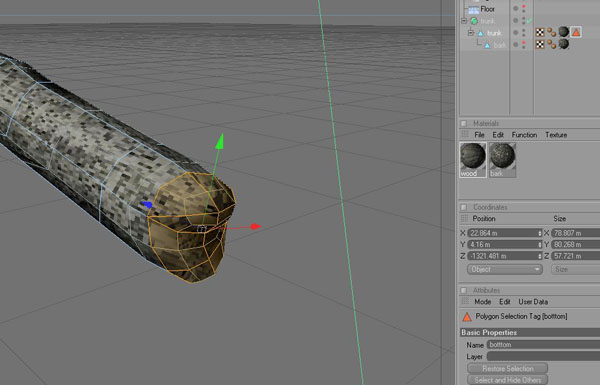Open the User Data menu in Attributes
Image resolution: width=600 pixels, height=385 pixels.
pos(533,302)
